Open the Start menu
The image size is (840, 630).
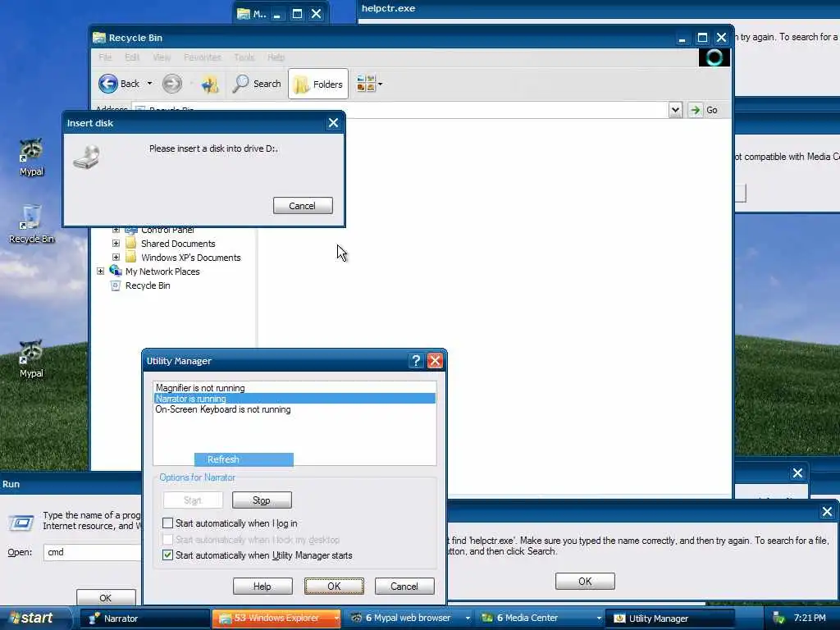pyautogui.click(x=35, y=619)
